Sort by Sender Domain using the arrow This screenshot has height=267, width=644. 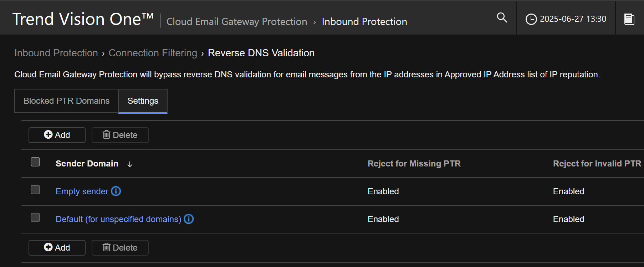[130, 164]
